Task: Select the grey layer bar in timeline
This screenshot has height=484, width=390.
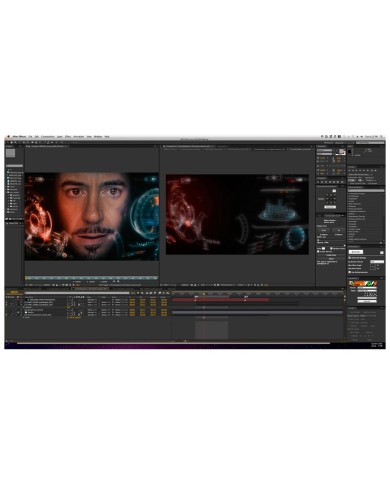Action: (257, 312)
